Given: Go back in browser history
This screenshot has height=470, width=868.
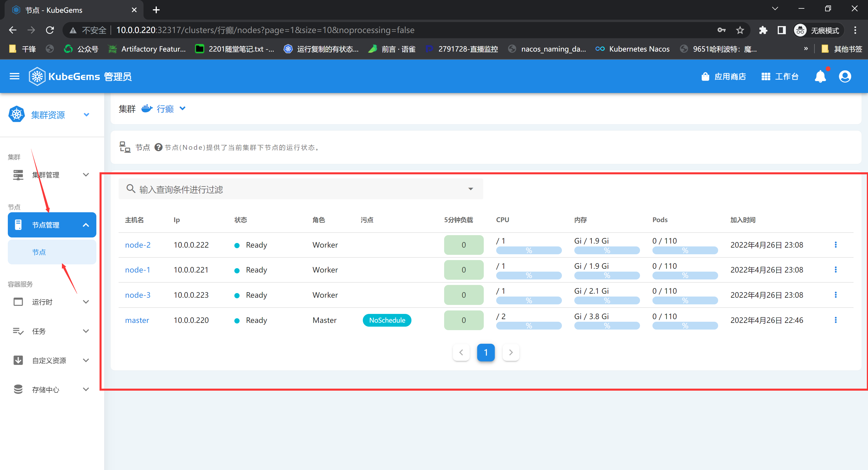Looking at the screenshot, I should [x=13, y=30].
